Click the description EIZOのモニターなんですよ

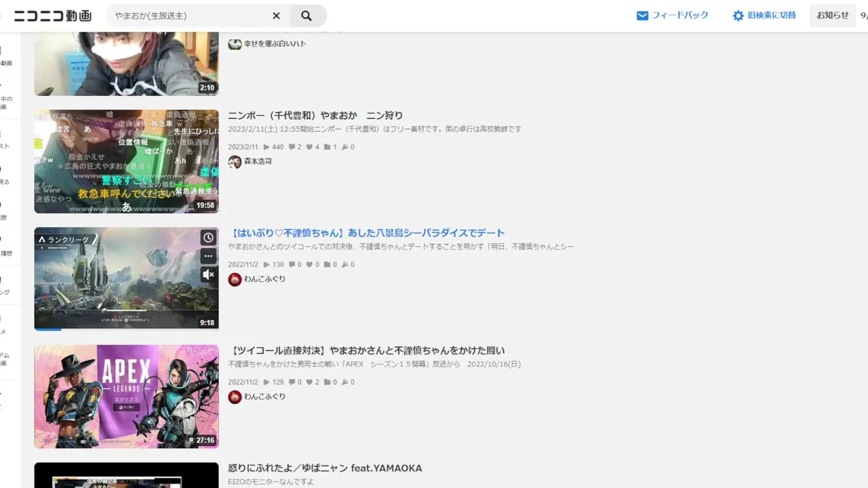[x=271, y=482]
